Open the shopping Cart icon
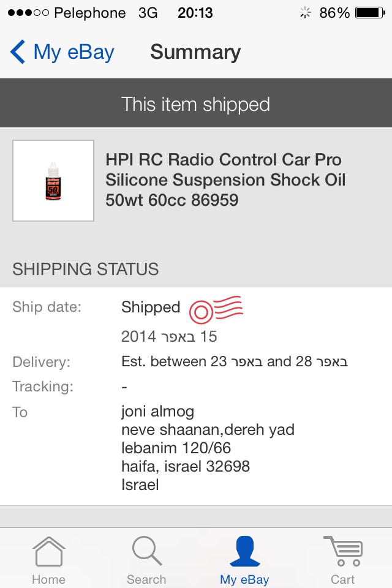Viewport: 392px width, 588px height. [x=343, y=551]
